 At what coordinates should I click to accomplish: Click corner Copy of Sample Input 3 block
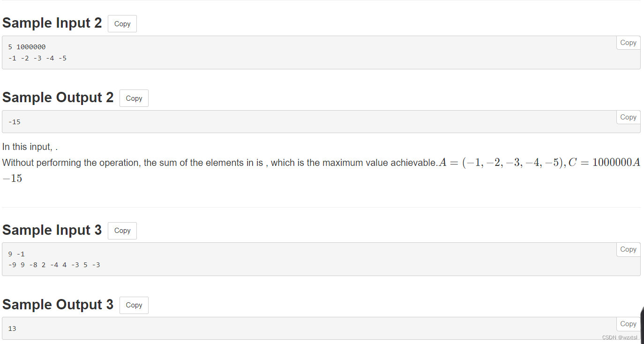pos(628,249)
